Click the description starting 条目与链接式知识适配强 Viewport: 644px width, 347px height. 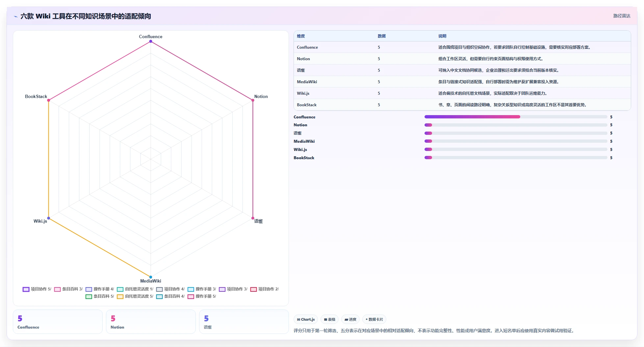(x=499, y=82)
